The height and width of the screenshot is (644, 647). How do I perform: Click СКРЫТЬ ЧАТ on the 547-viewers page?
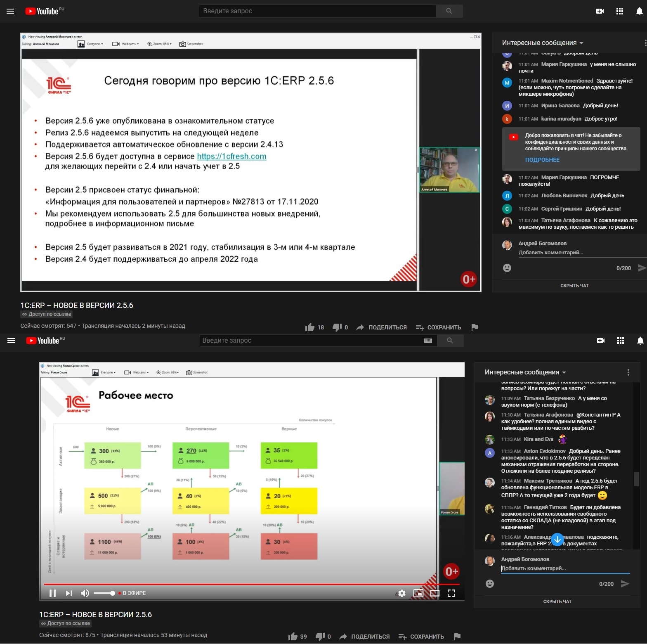[x=574, y=286]
